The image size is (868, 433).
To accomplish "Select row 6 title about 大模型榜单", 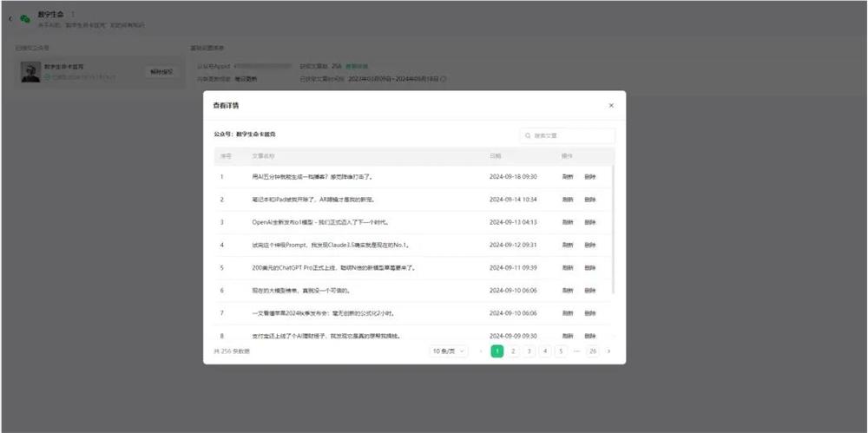I will 300,290.
